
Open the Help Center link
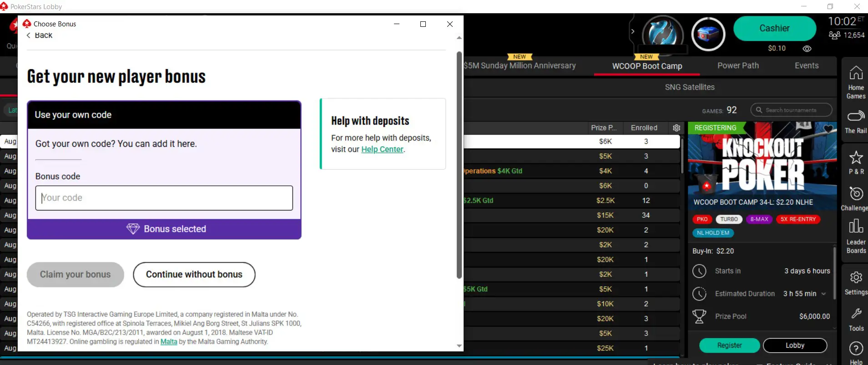pyautogui.click(x=382, y=149)
